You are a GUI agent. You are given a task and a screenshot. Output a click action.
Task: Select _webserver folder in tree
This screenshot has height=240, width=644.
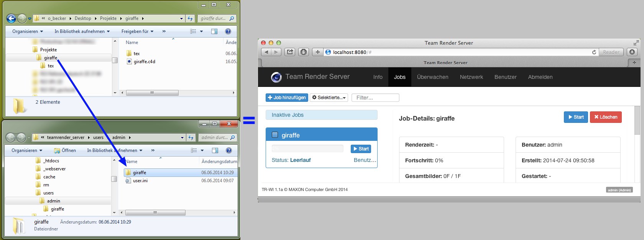coord(54,169)
